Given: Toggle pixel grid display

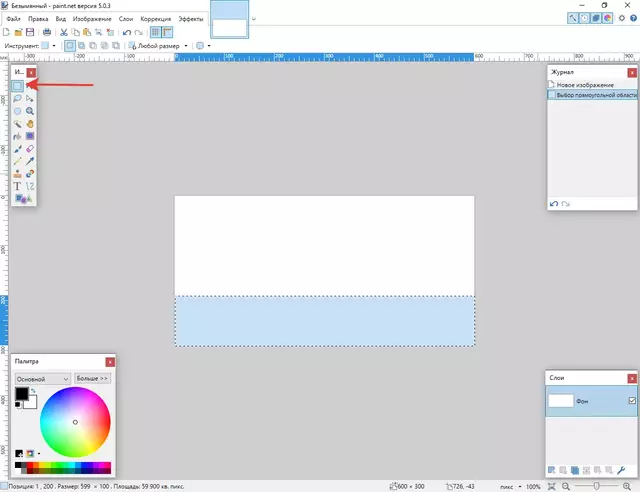Looking at the screenshot, I should (x=155, y=32).
